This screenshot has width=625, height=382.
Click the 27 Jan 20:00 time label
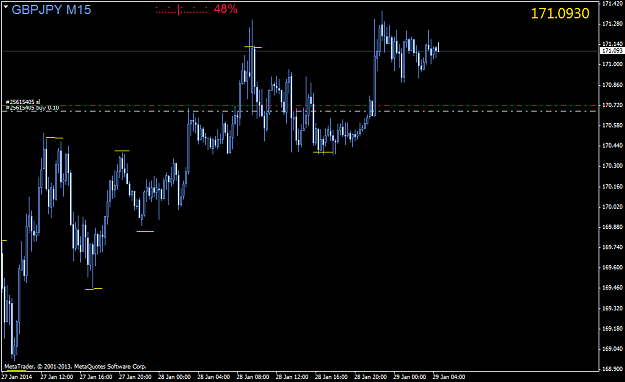coord(135,377)
